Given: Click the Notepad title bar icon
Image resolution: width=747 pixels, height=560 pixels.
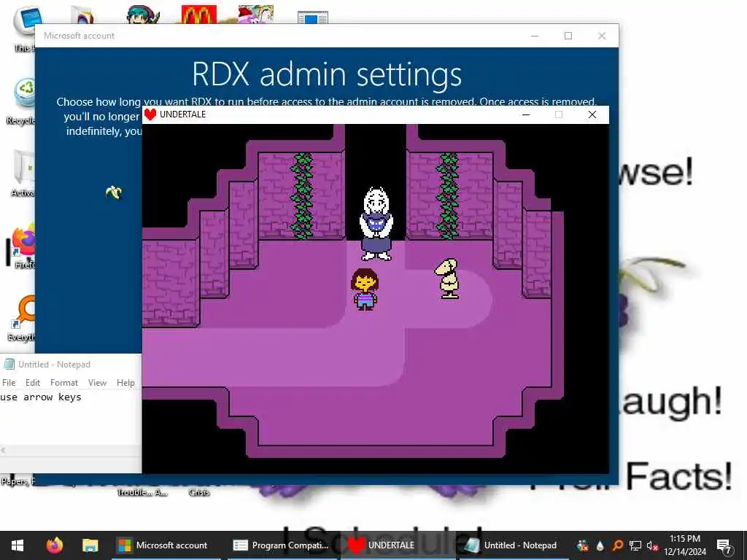Looking at the screenshot, I should tap(9, 365).
